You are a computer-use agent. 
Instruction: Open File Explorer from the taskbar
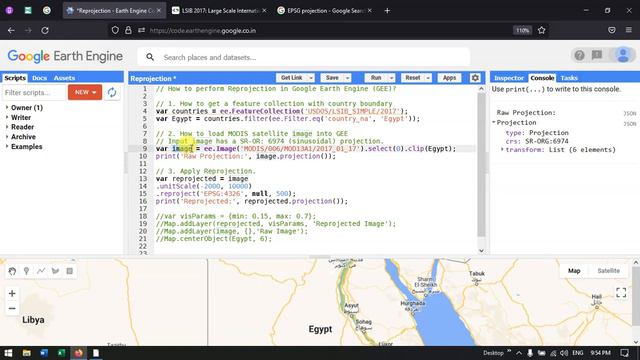27,353
